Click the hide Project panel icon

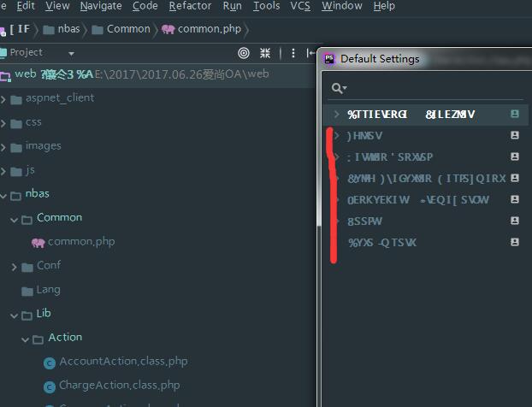(x=310, y=53)
